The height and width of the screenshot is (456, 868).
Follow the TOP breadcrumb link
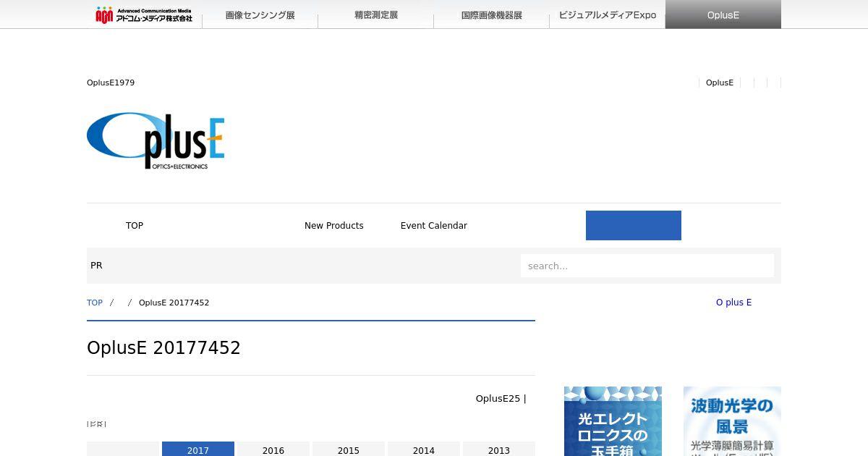95,303
